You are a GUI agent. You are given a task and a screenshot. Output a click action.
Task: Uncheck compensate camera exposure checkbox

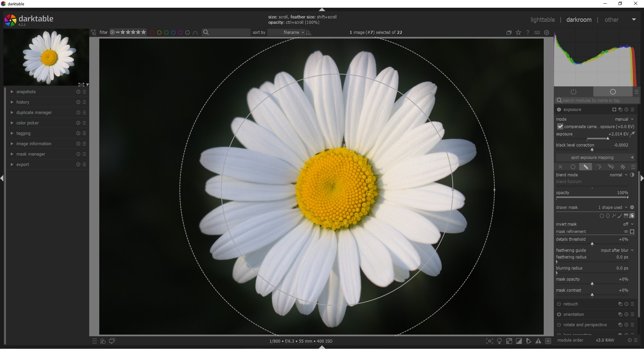tap(560, 127)
